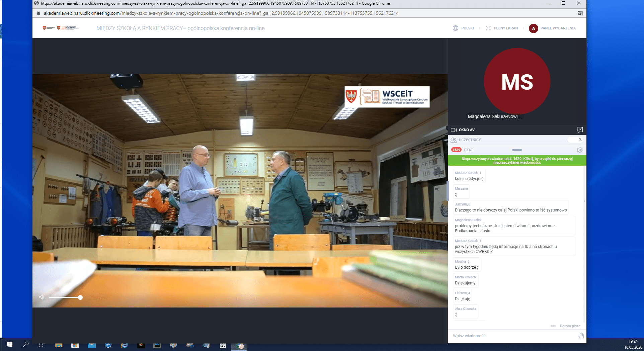
Task: Expand the UCZESTNICY participants section
Action: point(469,140)
